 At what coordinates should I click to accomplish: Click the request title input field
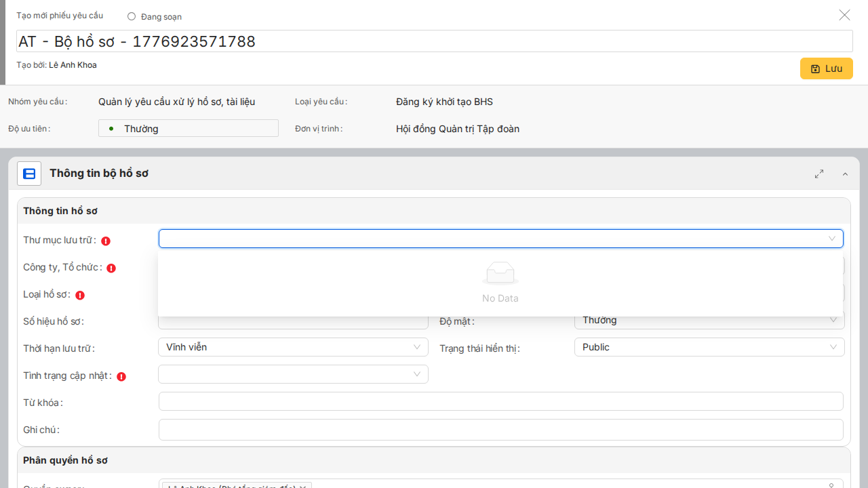(x=434, y=41)
